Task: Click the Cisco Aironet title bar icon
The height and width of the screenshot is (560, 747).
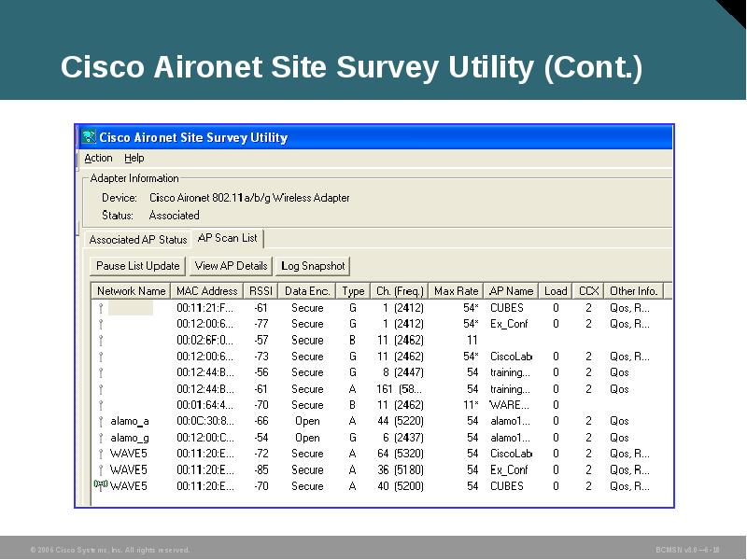Action: pyautogui.click(x=90, y=136)
